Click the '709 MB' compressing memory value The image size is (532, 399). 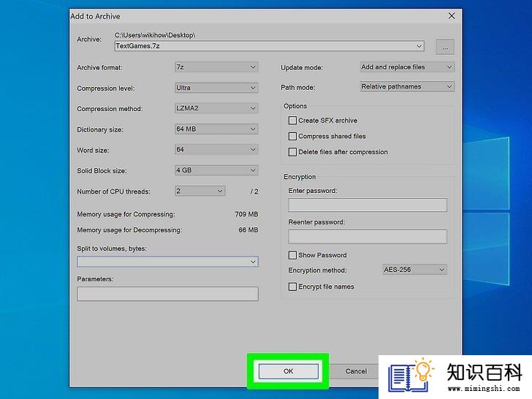pyautogui.click(x=247, y=214)
